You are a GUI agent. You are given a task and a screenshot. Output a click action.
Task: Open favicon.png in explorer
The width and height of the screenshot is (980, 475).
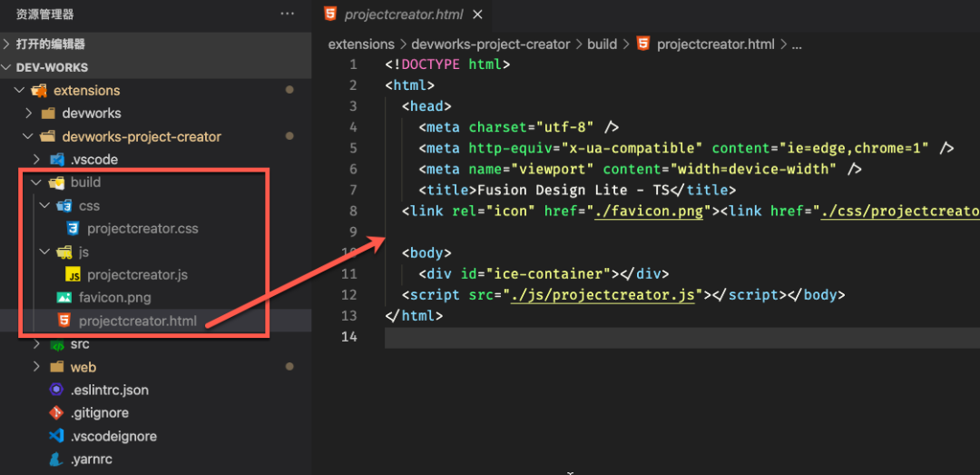click(115, 298)
